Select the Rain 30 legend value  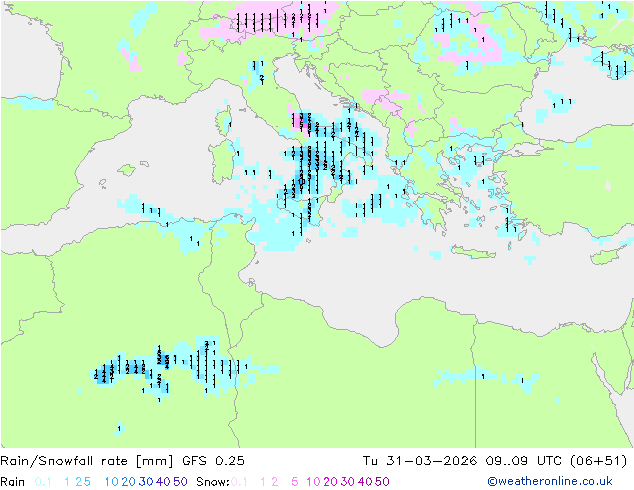(x=146, y=482)
